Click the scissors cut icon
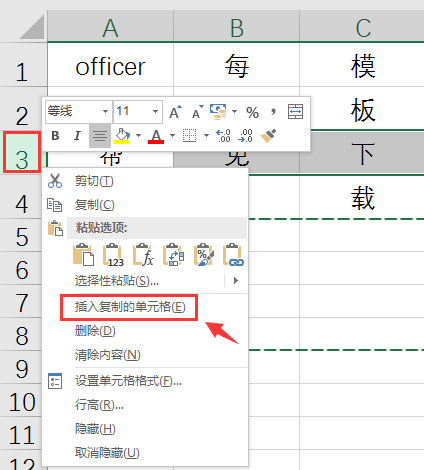The width and height of the screenshot is (424, 470). coord(55,181)
